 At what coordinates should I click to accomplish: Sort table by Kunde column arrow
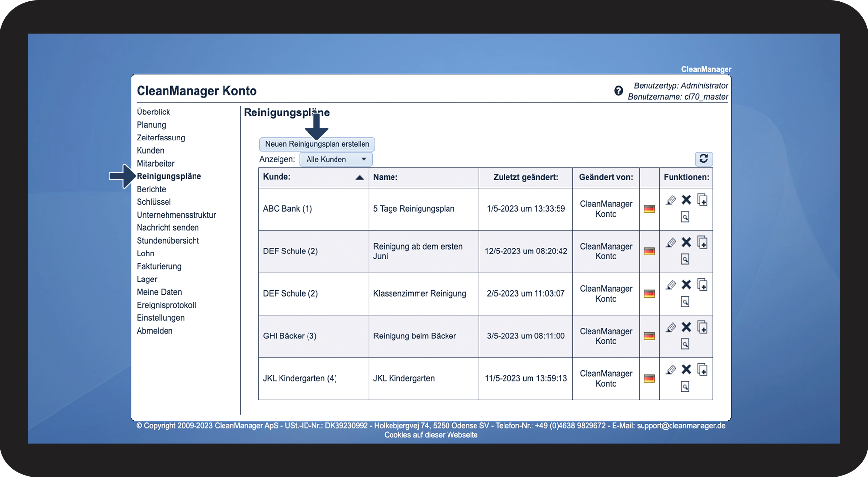click(359, 177)
